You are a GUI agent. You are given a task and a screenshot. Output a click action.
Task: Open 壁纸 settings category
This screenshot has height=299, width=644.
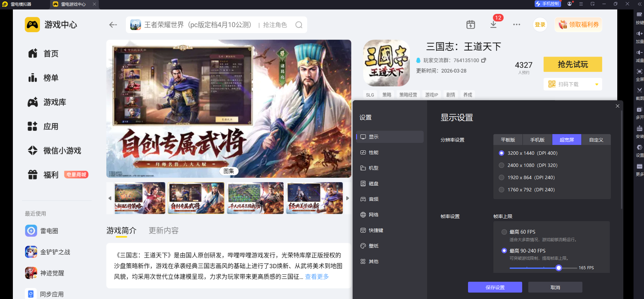click(x=390, y=246)
